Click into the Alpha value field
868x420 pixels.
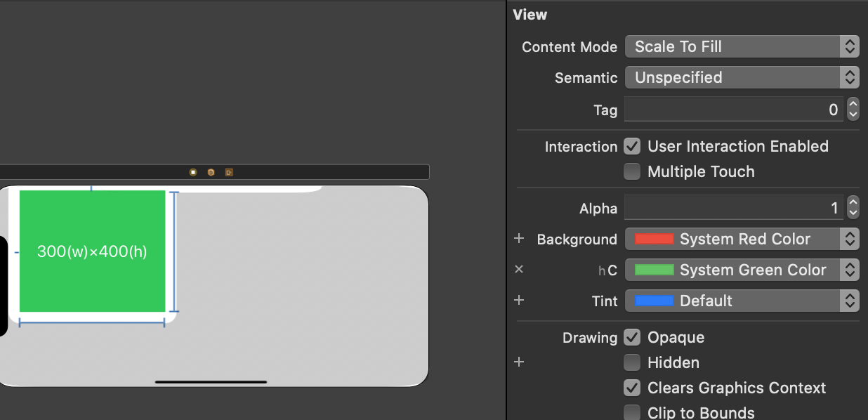click(x=734, y=208)
